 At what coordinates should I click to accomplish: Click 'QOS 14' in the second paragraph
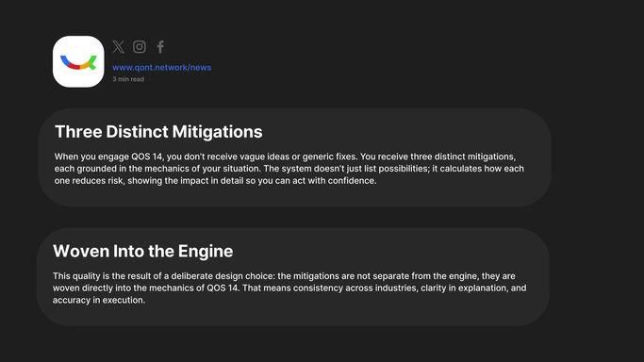pyautogui.click(x=223, y=288)
